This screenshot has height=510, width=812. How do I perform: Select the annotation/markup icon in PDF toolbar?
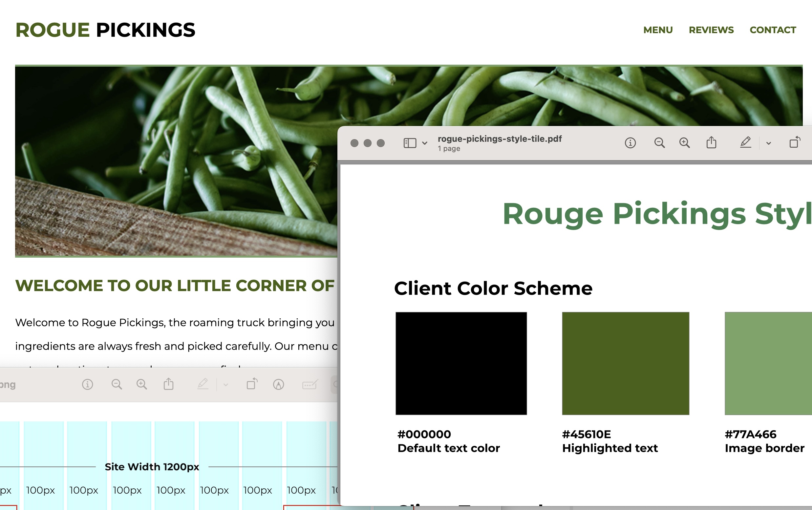pos(746,143)
